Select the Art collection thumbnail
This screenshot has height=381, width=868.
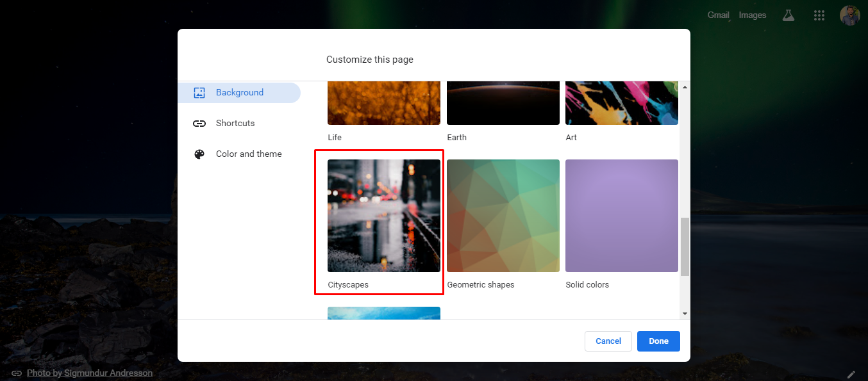(x=622, y=103)
